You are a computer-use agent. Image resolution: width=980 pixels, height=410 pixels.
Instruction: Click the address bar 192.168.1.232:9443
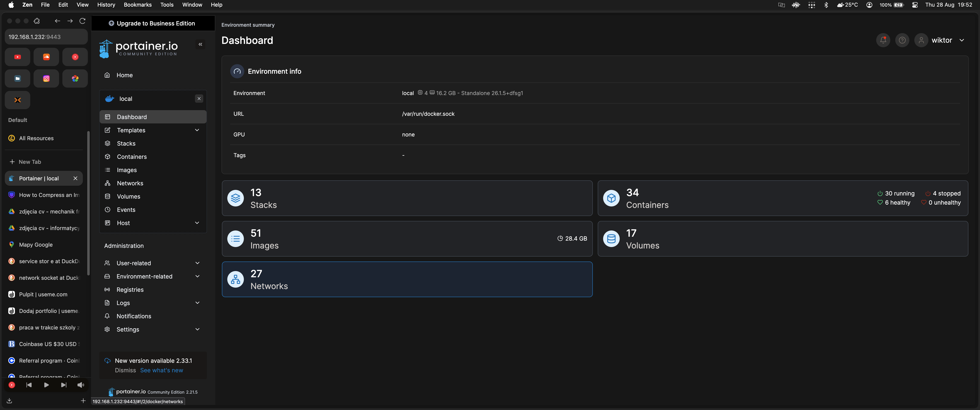(x=46, y=37)
